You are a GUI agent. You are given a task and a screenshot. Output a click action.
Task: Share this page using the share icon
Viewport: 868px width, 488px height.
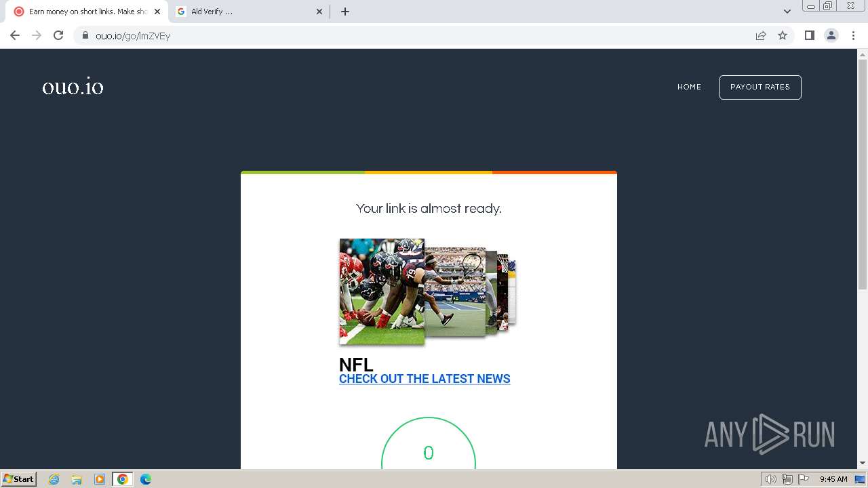coord(761,35)
